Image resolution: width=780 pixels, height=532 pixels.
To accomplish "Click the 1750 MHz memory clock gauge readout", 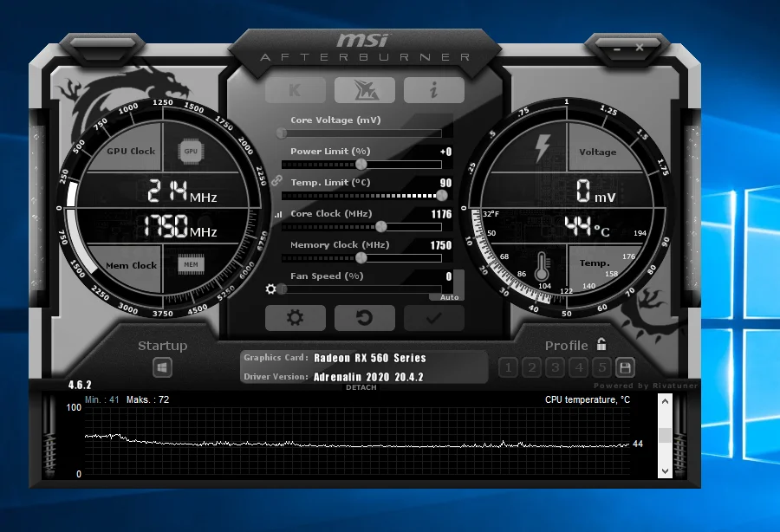I will [x=180, y=227].
